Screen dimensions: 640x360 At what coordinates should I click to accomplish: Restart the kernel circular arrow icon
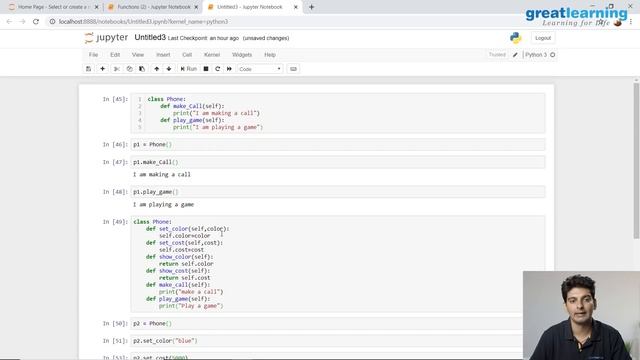click(x=218, y=69)
